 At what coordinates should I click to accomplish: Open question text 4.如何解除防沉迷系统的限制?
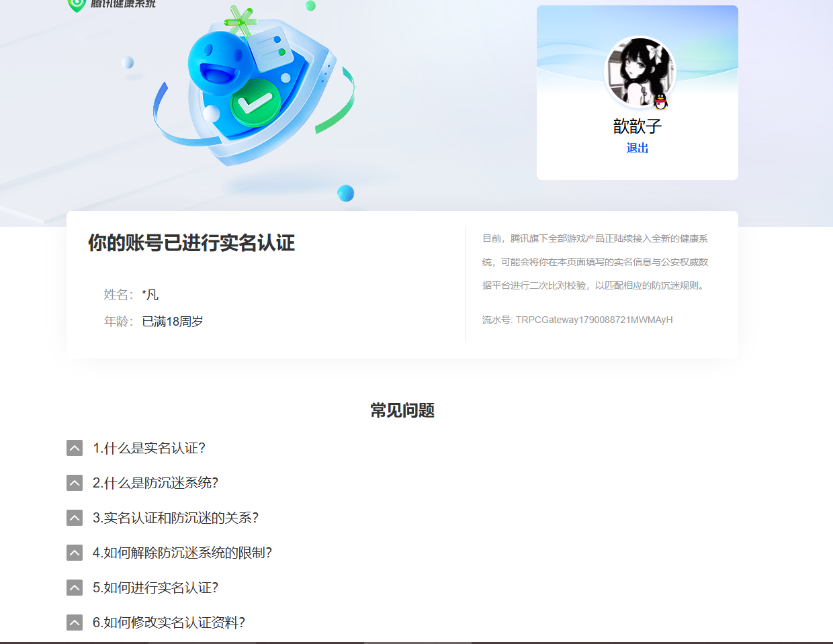[183, 553]
